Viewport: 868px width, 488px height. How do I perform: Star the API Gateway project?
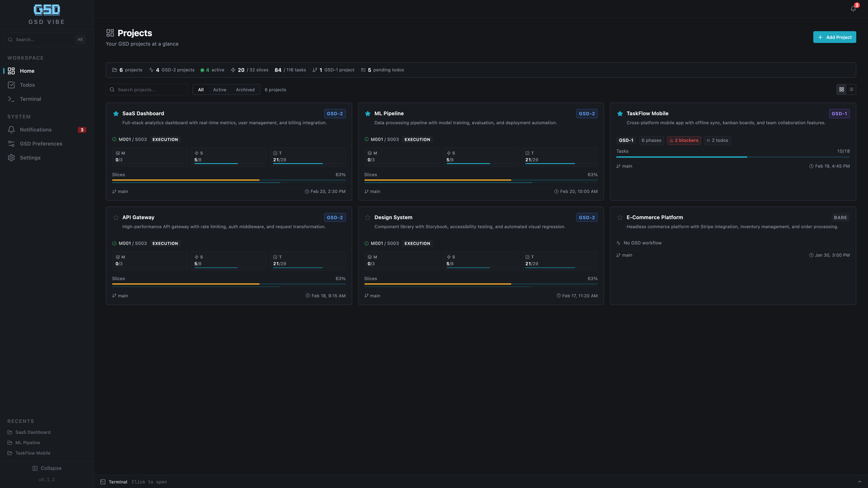tap(116, 217)
